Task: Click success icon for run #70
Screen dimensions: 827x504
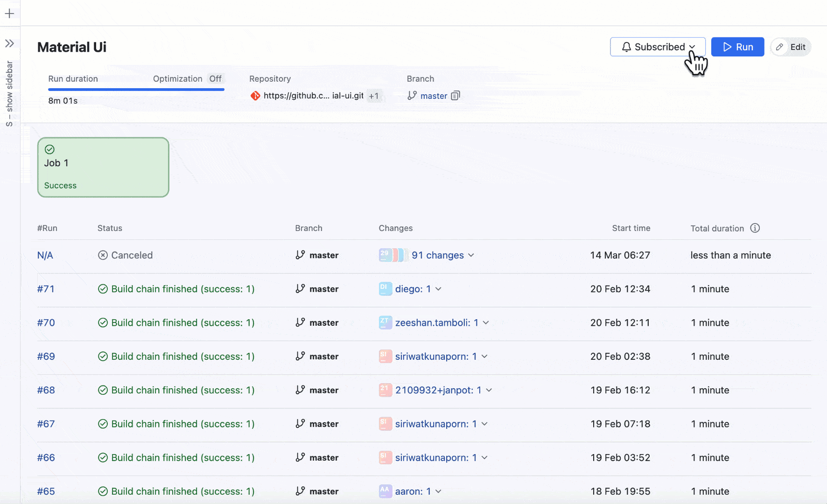Action: (103, 322)
